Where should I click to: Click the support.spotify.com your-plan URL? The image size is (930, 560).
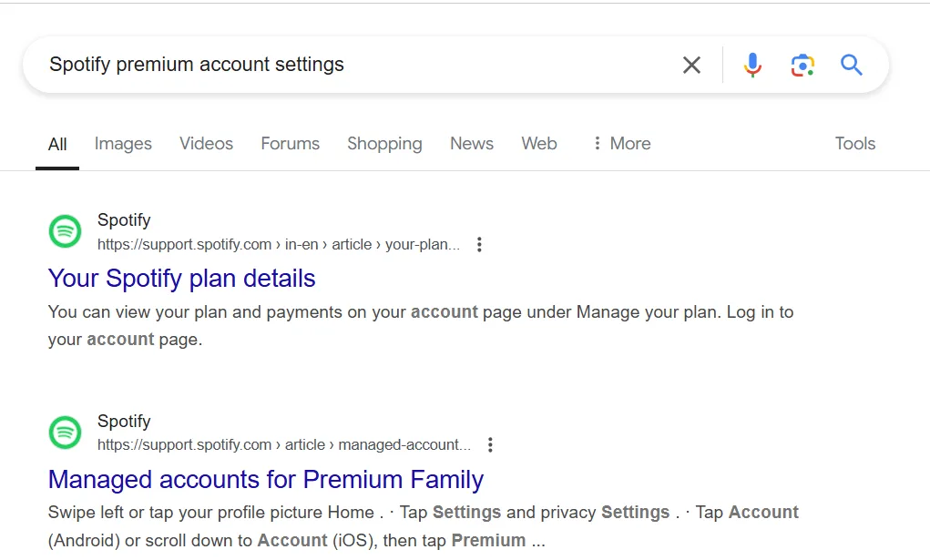(279, 244)
